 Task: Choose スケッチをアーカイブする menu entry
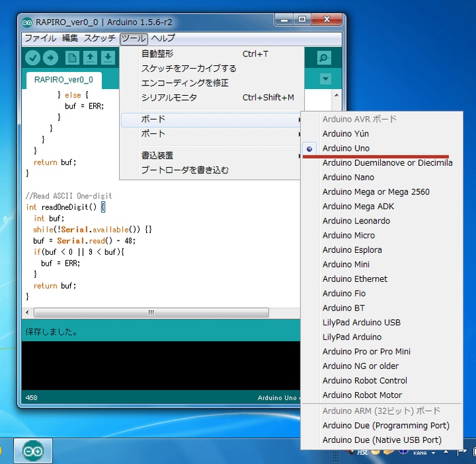pos(212,69)
